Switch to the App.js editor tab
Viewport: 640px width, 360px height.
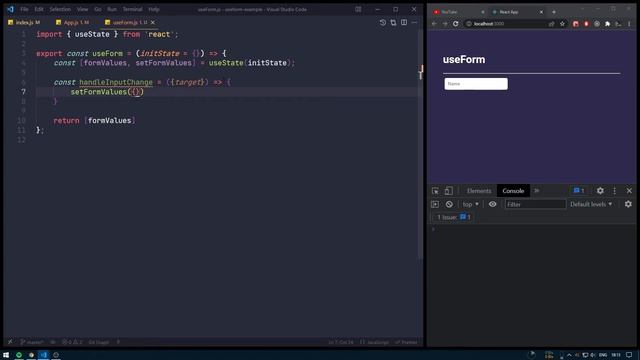(x=73, y=22)
